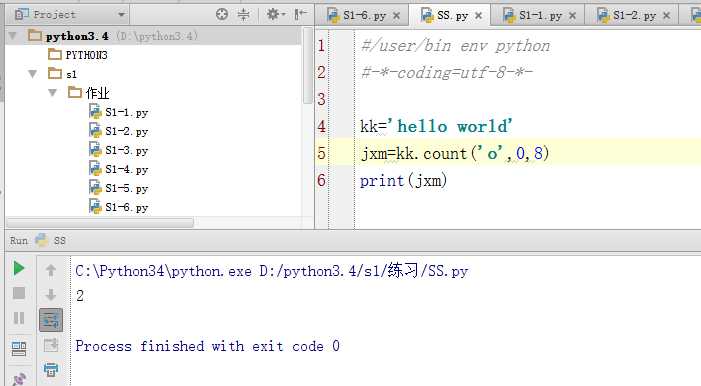The width and height of the screenshot is (701, 386).
Task: Click the Run panel title label
Action: (19, 241)
